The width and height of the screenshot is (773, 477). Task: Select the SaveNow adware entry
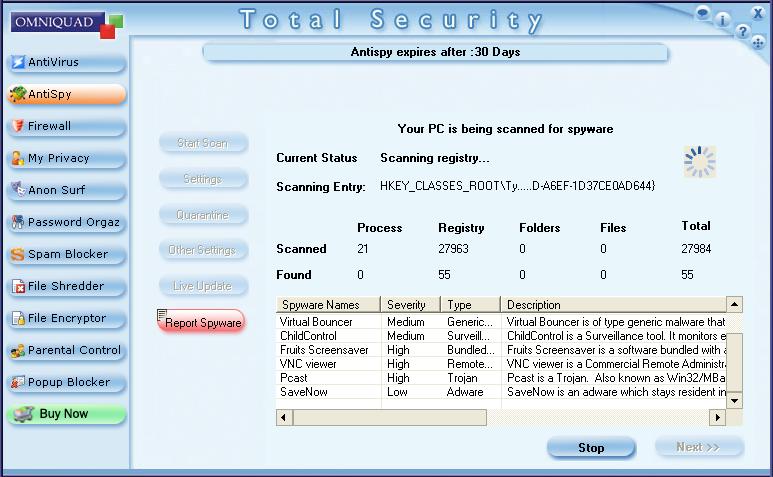pyautogui.click(x=501, y=392)
